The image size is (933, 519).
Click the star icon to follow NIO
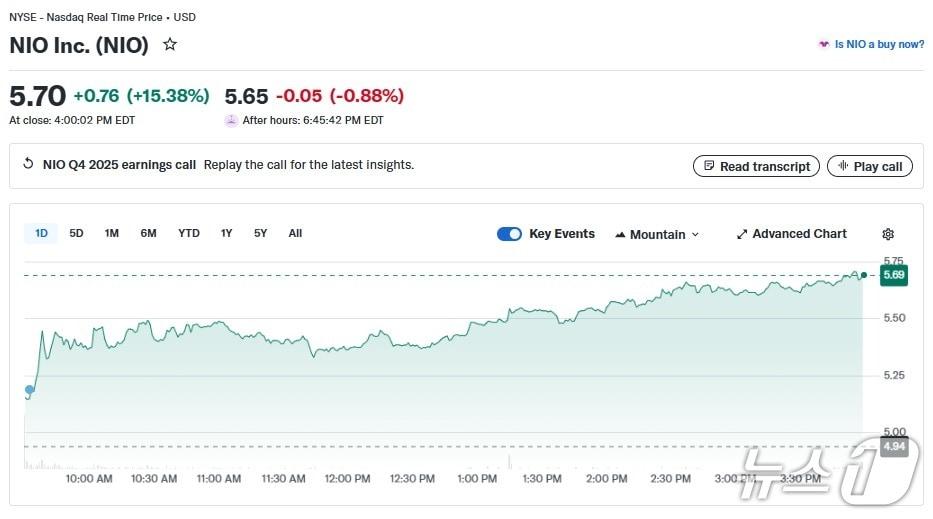tap(170, 45)
